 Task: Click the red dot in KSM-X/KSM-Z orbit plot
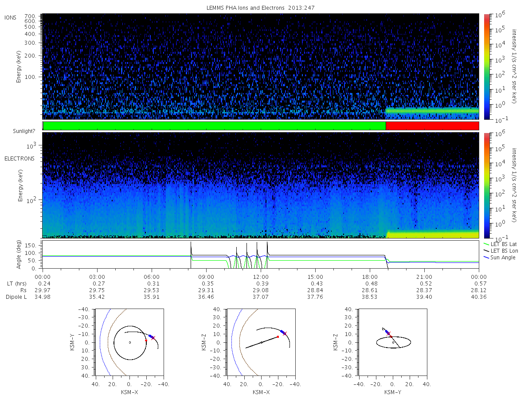click(278, 337)
